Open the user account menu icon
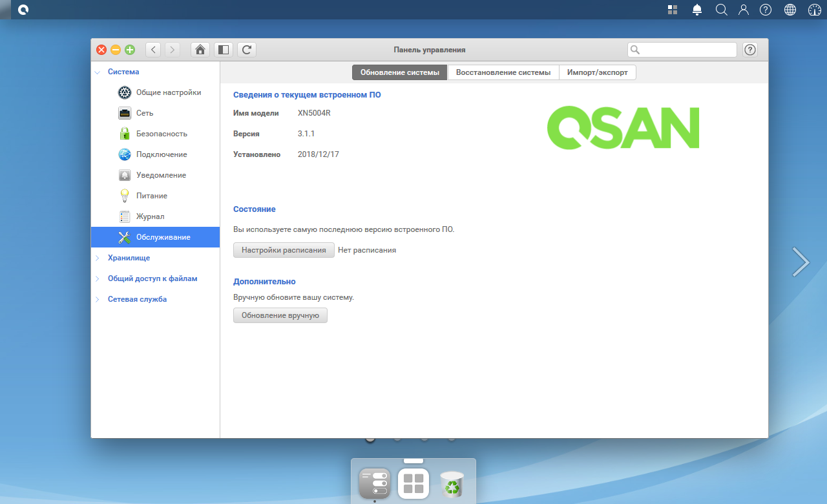 744,10
